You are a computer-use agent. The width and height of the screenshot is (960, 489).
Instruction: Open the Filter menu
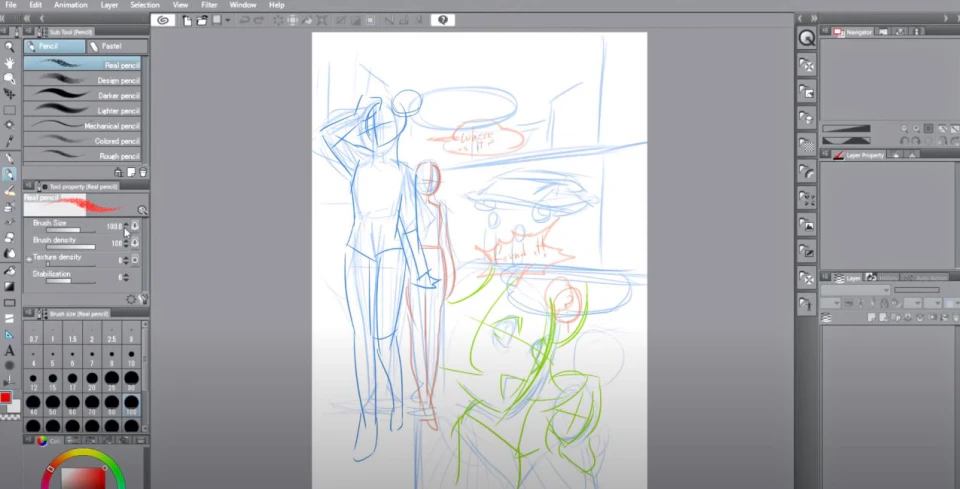209,5
